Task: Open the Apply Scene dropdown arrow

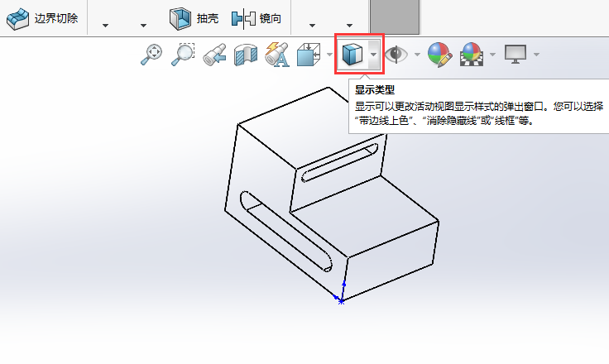Action: [x=492, y=55]
